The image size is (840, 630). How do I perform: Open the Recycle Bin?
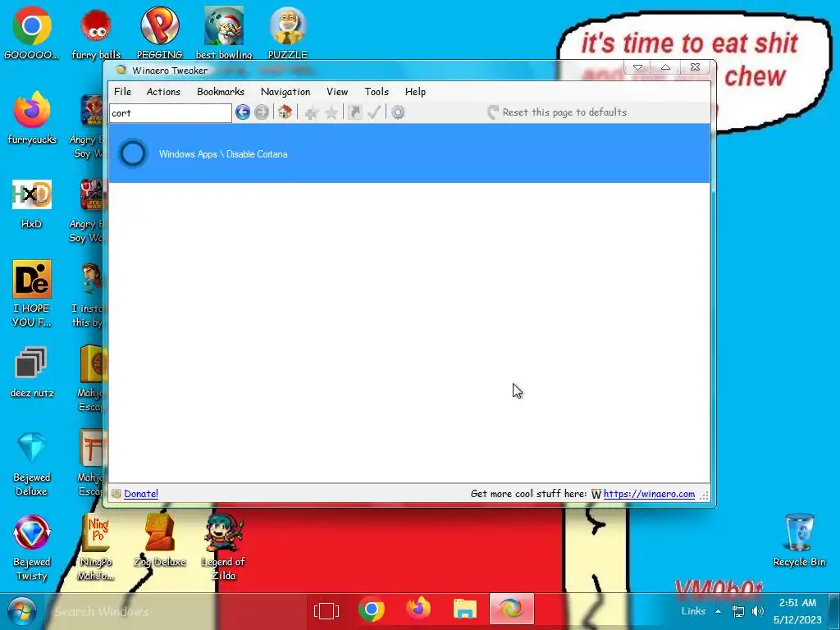click(799, 540)
